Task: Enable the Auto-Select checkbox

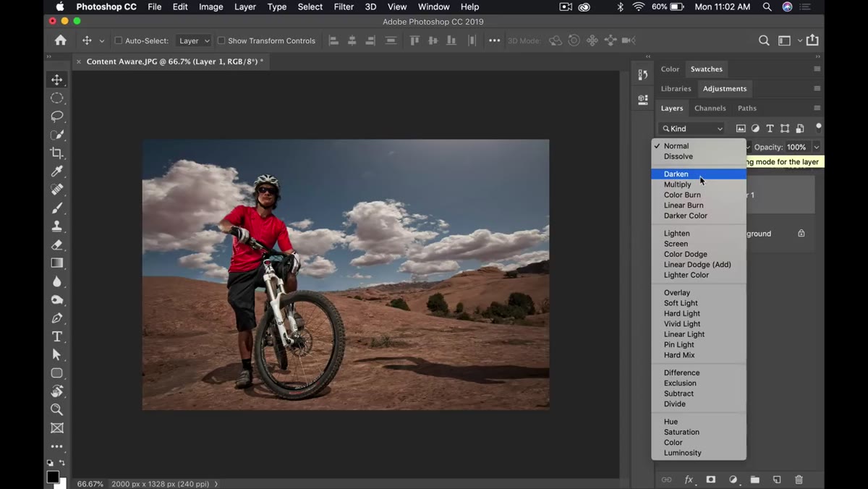Action: (119, 41)
